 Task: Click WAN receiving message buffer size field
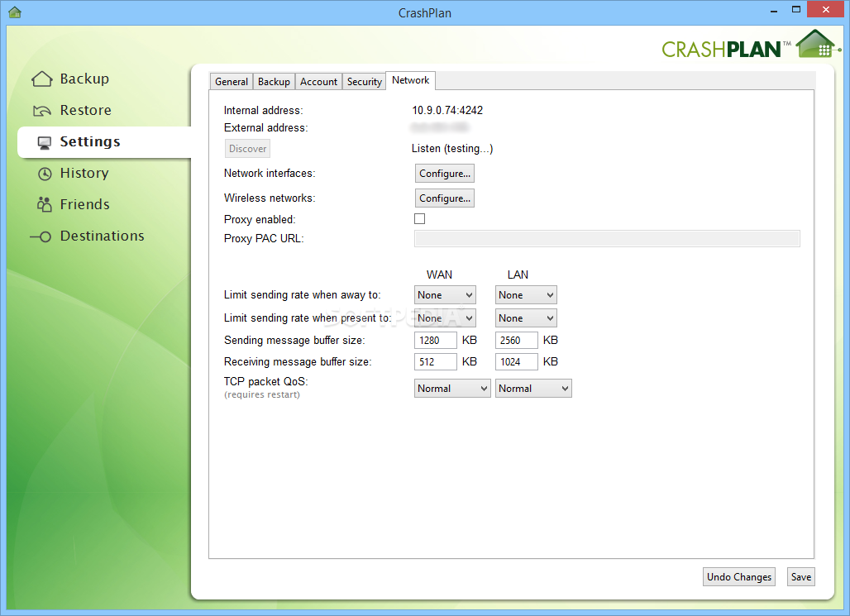click(435, 361)
